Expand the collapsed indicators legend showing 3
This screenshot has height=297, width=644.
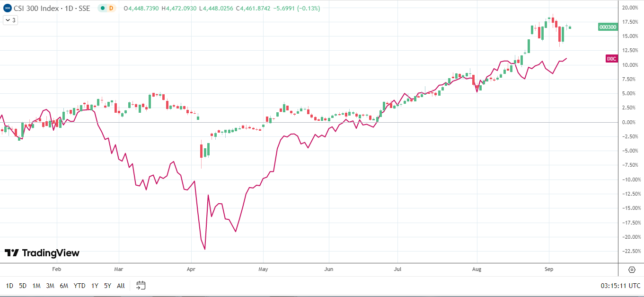tap(10, 20)
